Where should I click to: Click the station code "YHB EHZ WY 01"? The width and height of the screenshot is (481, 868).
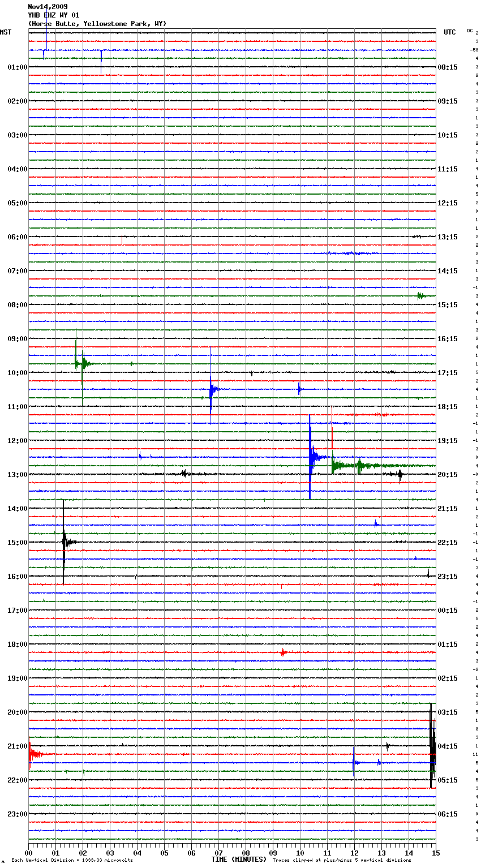53,15
